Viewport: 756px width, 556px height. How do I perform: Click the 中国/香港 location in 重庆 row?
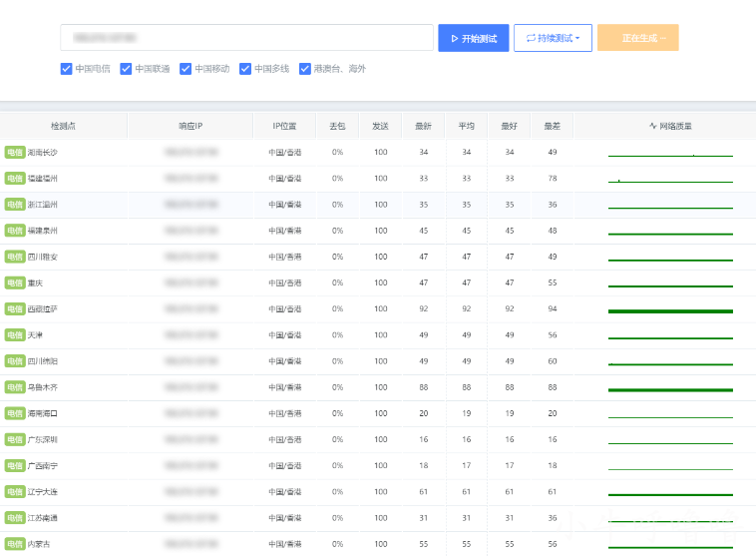click(285, 282)
